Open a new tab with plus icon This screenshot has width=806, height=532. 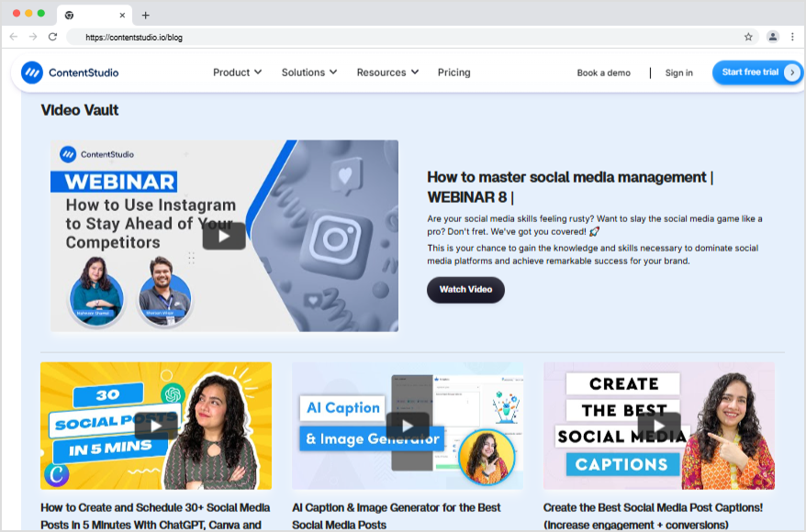145,16
